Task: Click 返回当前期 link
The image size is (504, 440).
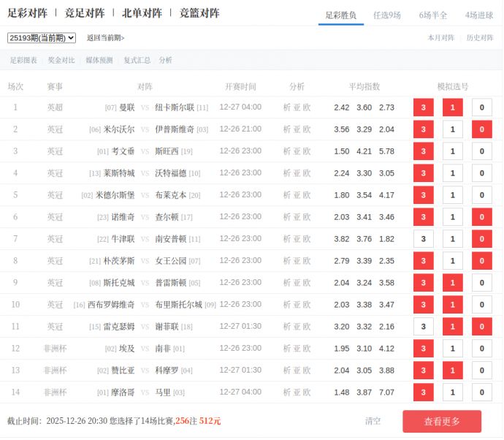Action: coord(105,38)
